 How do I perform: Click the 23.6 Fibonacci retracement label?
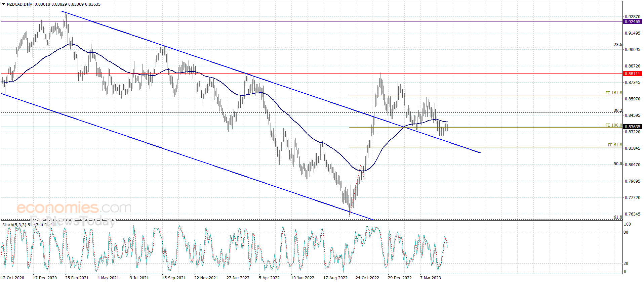618,45
